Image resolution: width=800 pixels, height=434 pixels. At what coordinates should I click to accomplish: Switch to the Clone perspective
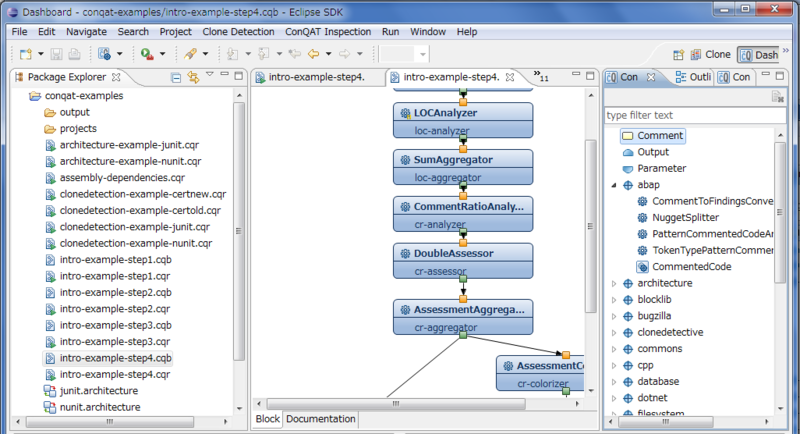point(711,55)
